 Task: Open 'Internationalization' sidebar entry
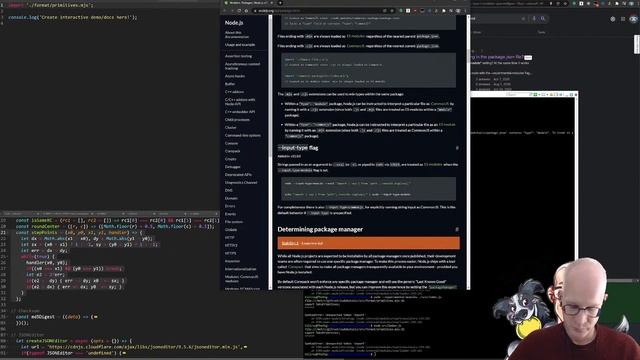tap(241, 269)
